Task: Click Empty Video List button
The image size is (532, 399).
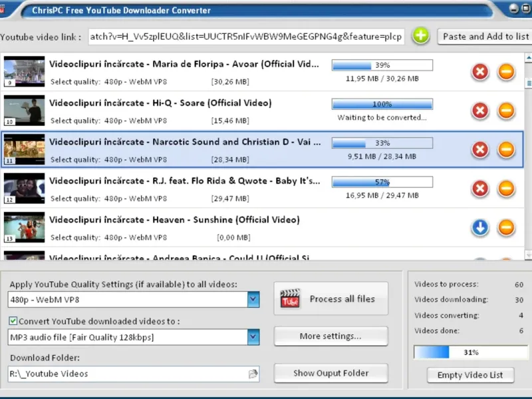Action: click(470, 375)
